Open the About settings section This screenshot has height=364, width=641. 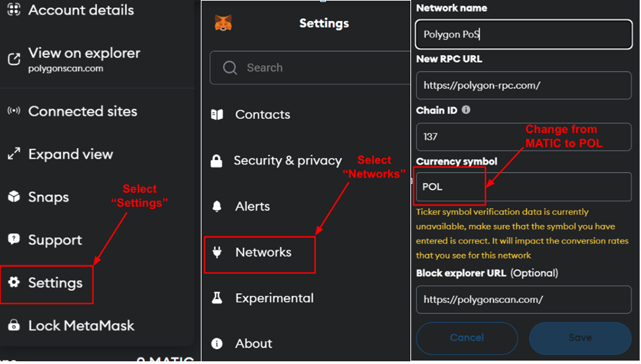[x=254, y=344]
